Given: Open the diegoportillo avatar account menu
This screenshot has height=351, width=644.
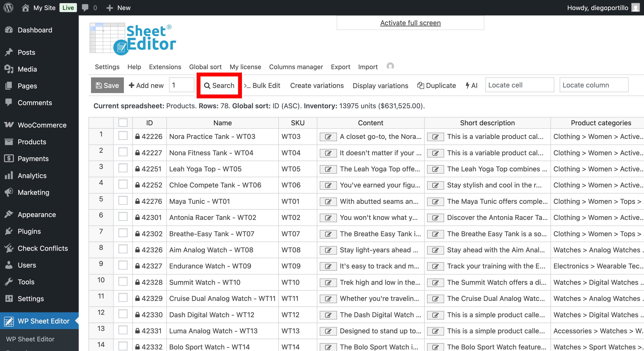Looking at the screenshot, I should 636,8.
